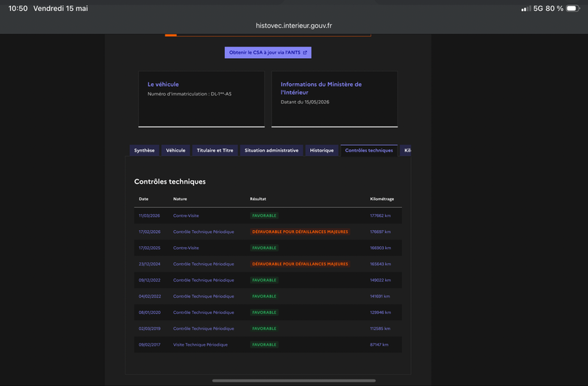
Task: Open the partially hidden Kilométrage tab
Action: 406,151
